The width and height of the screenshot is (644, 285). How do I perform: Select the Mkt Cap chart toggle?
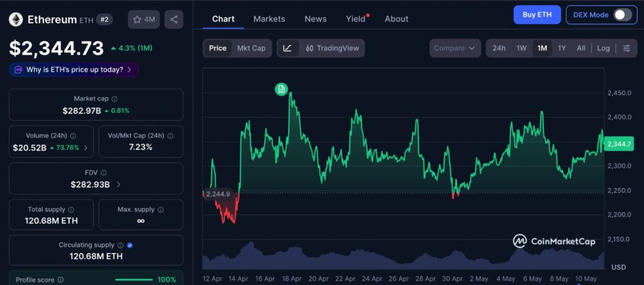tap(252, 48)
